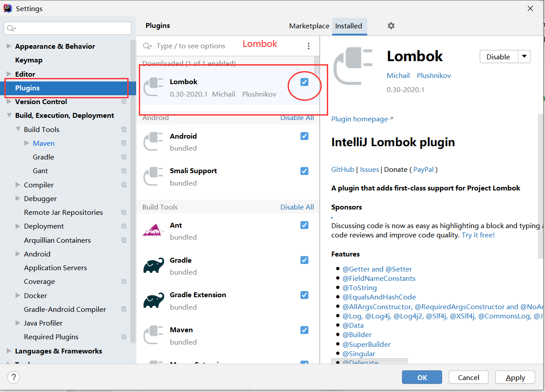Click the project-level icon next to Compiler
Screen dimensions: 545x392
tap(124, 185)
